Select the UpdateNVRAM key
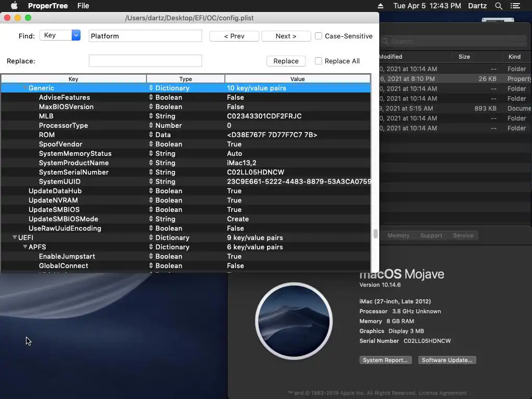This screenshot has width=532, height=399. click(x=54, y=200)
